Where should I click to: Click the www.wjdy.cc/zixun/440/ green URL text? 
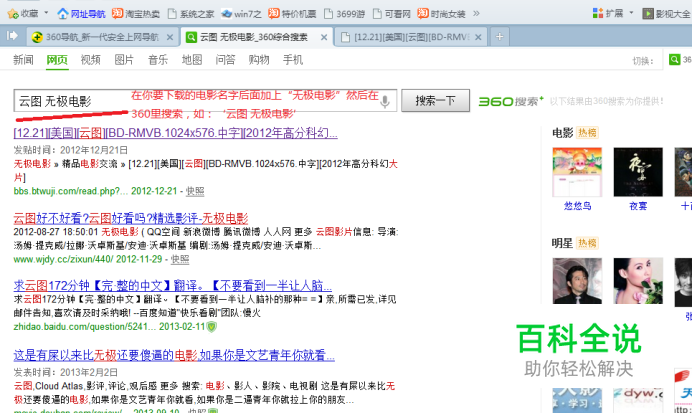click(x=63, y=259)
